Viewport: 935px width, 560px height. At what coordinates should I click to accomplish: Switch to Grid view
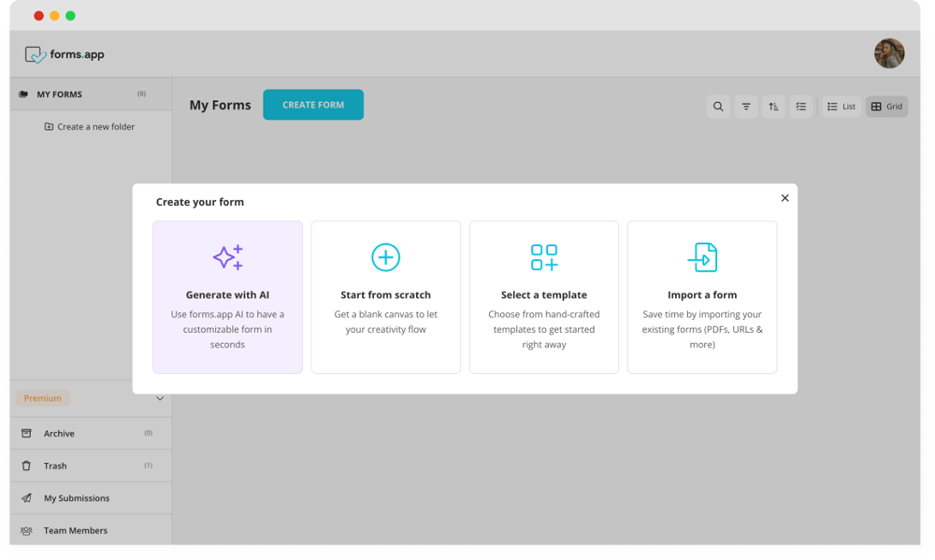886,107
